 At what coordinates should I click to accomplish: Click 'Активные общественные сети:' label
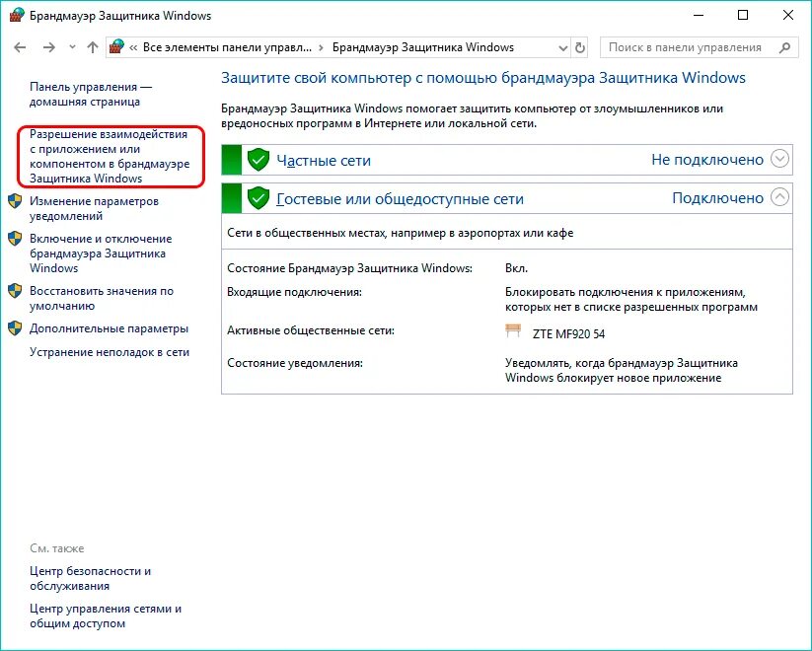(x=311, y=329)
